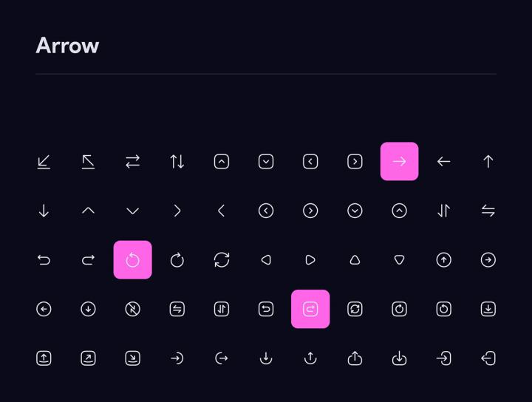Select the plain chevron pointing right
Image resolution: width=532 pixels, height=402 pixels.
(x=177, y=211)
